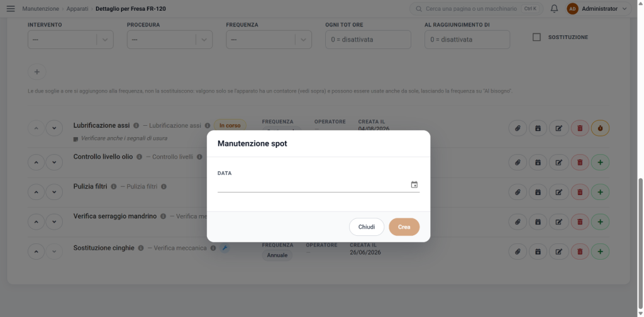Move Controllo livello olio down

coord(54,162)
